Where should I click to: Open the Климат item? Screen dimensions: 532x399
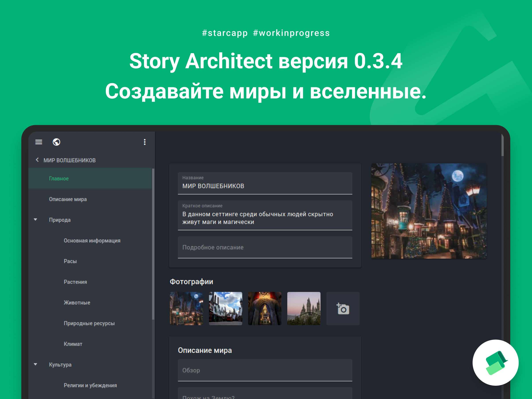tap(90, 344)
